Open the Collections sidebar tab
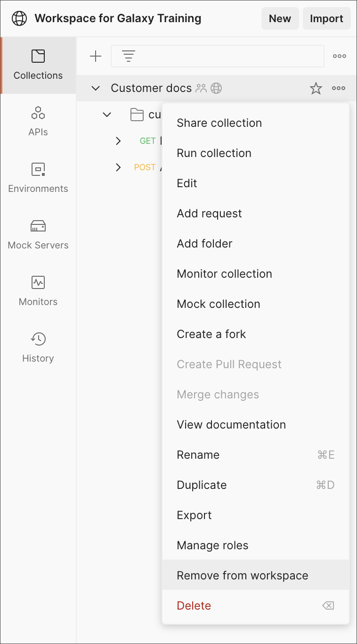 (38, 65)
